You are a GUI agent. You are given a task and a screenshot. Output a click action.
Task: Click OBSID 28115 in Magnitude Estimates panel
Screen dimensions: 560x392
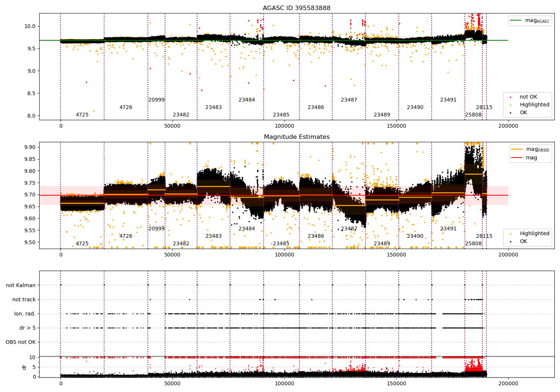click(x=484, y=236)
